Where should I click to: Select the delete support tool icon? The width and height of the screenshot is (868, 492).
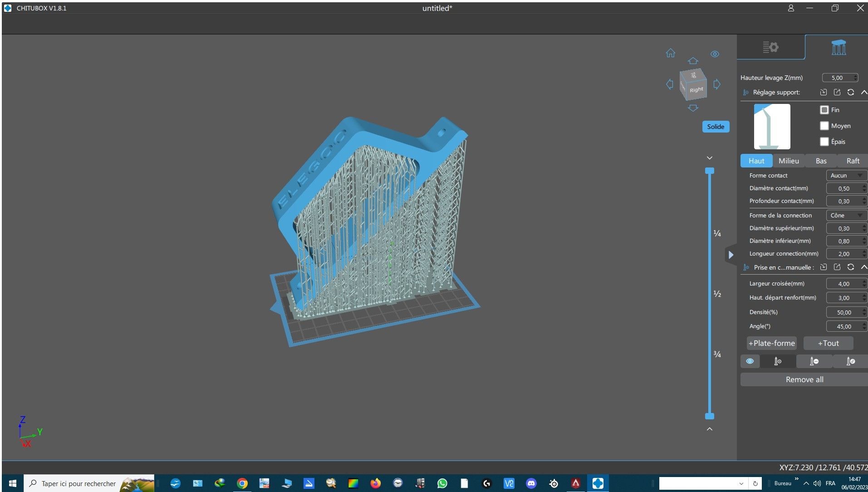(x=814, y=361)
